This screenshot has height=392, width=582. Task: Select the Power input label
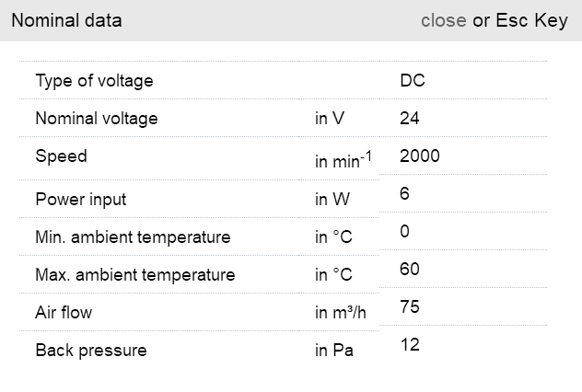pyautogui.click(x=80, y=200)
